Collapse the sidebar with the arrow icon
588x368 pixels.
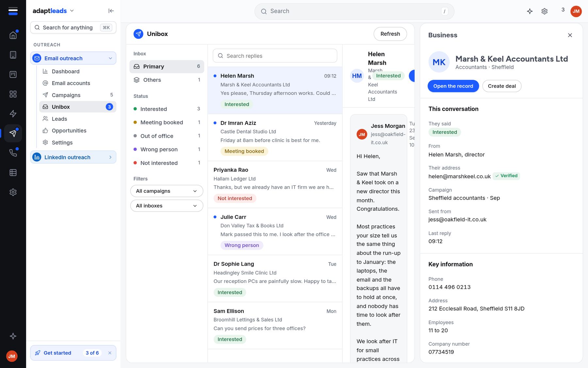pyautogui.click(x=111, y=11)
